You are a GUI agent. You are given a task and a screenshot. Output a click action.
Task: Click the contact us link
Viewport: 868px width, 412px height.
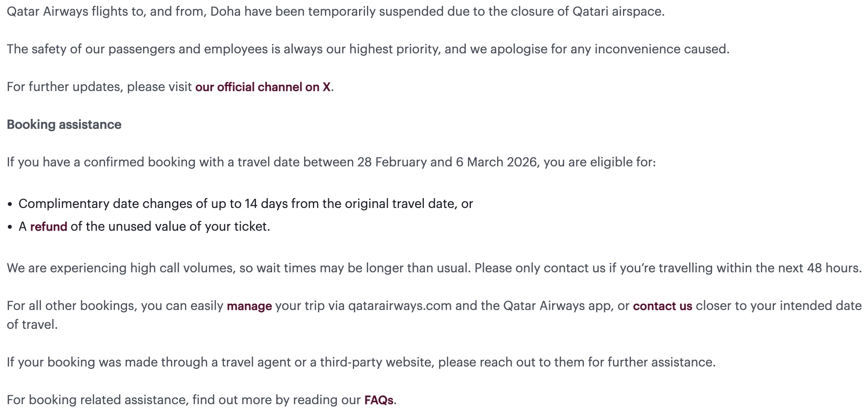pos(662,306)
